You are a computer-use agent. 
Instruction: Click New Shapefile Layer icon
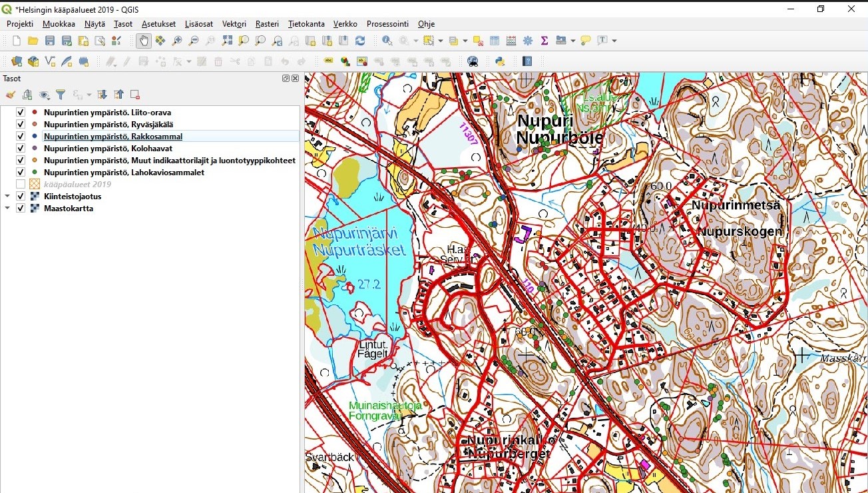(50, 61)
